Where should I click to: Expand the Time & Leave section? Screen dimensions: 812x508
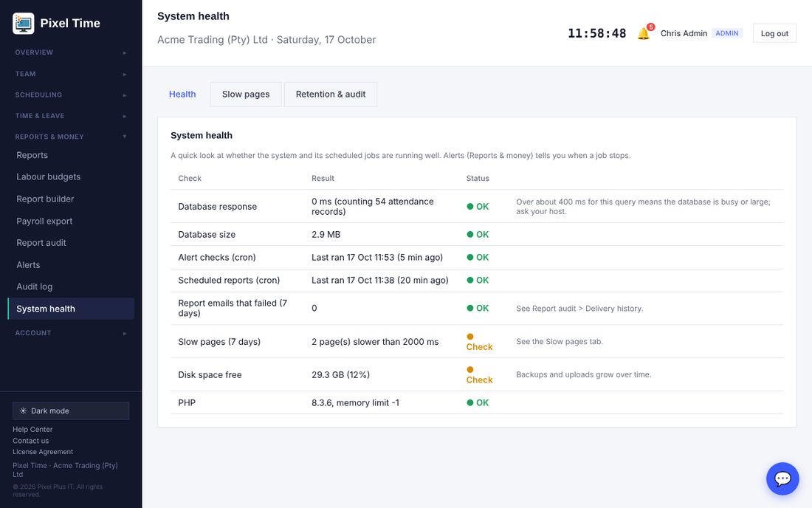[x=71, y=116]
